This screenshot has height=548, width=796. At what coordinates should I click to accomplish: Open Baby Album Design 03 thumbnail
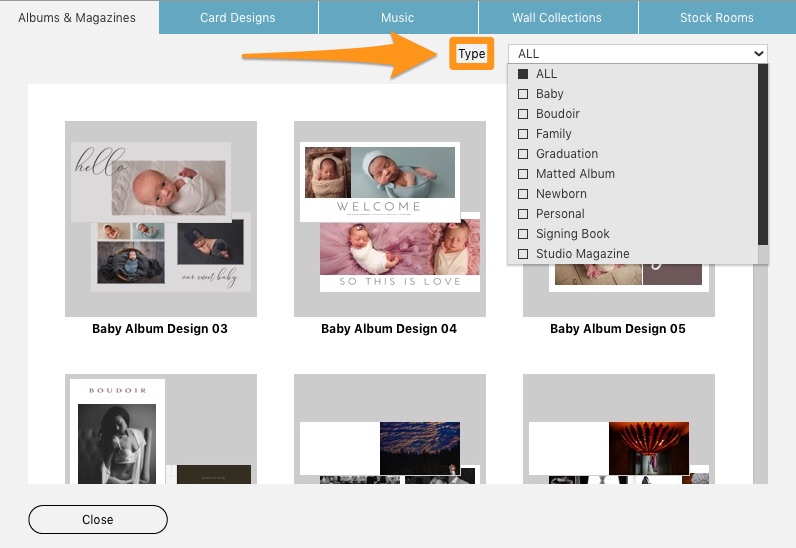point(161,219)
